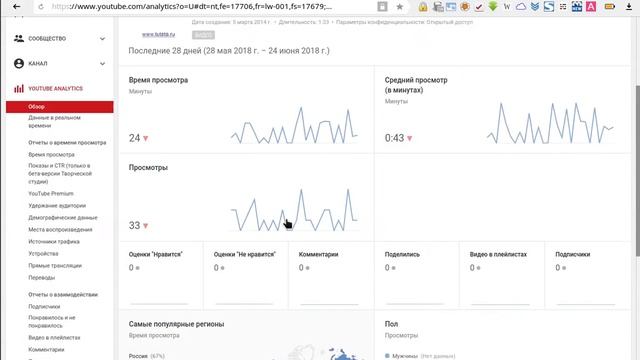This screenshot has width=640, height=360.
Task: Click the Сообщество people icon
Action: (x=19, y=38)
